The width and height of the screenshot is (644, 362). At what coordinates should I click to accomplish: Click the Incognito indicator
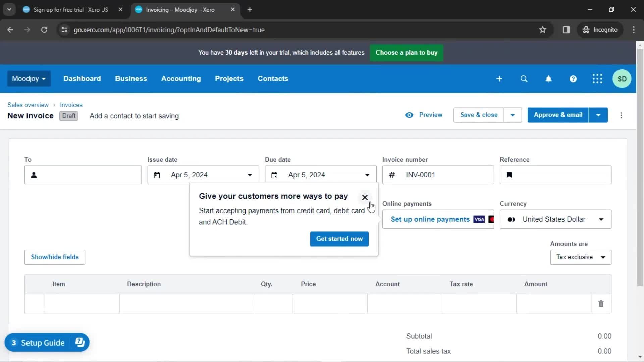coord(600,30)
